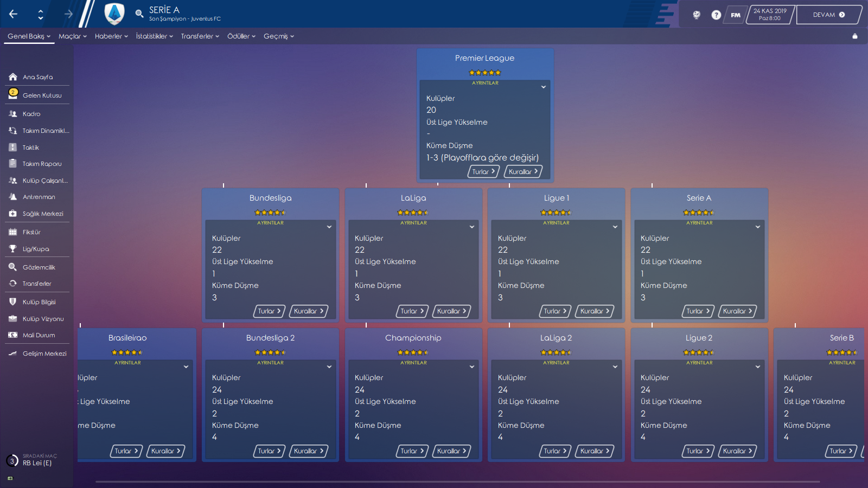
Task: Open Ligue 1 Turlar button
Action: pos(555,311)
